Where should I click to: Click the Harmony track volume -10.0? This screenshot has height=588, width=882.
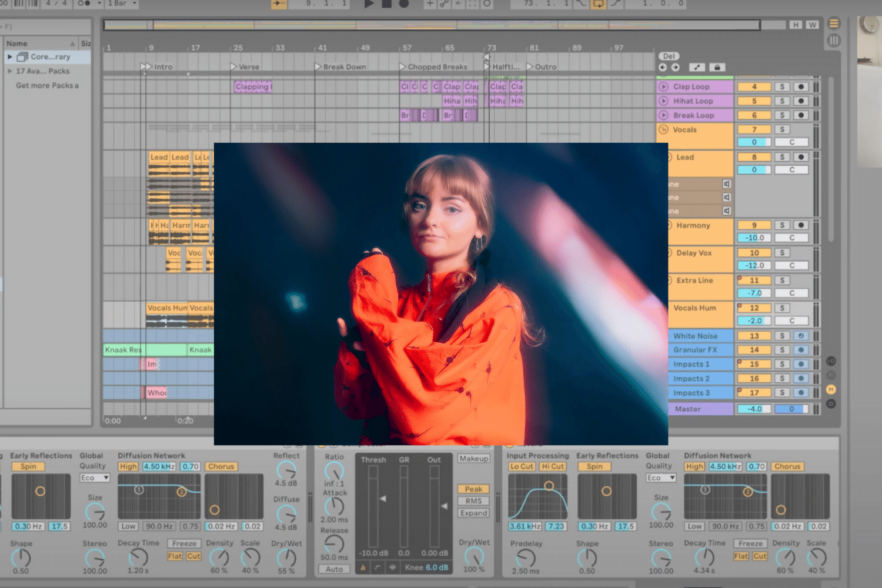click(754, 238)
